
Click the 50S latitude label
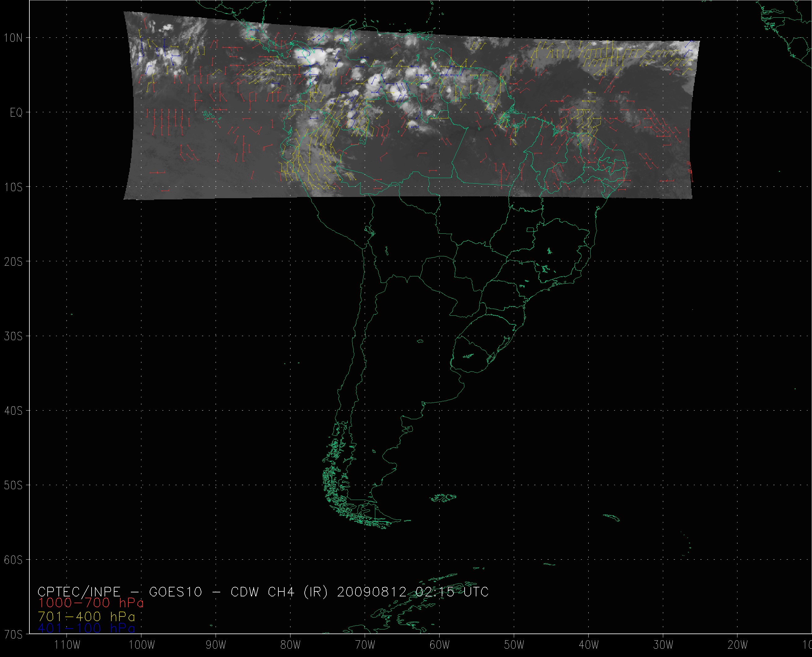pyautogui.click(x=13, y=485)
